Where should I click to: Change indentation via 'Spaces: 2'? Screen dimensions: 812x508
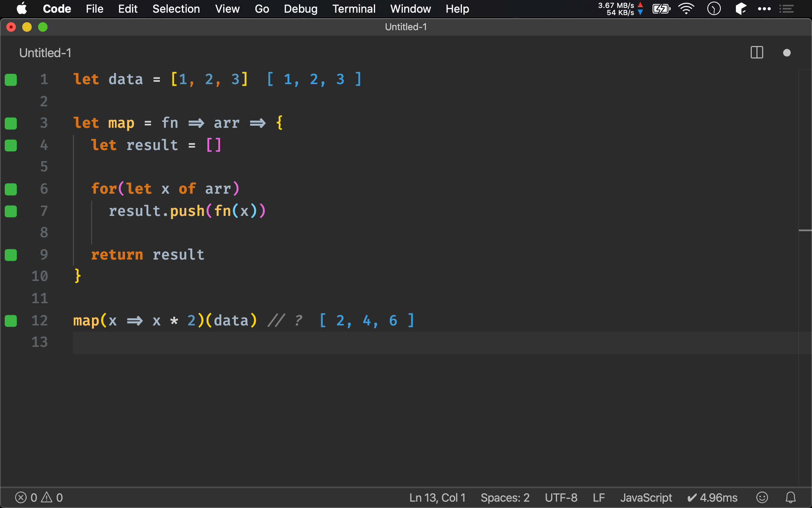click(x=505, y=498)
